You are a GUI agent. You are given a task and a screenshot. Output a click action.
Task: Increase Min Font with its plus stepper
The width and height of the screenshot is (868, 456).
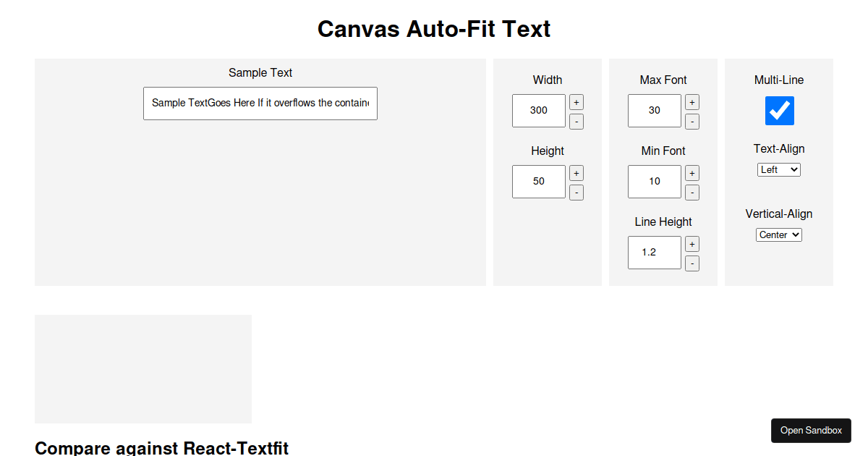point(692,173)
